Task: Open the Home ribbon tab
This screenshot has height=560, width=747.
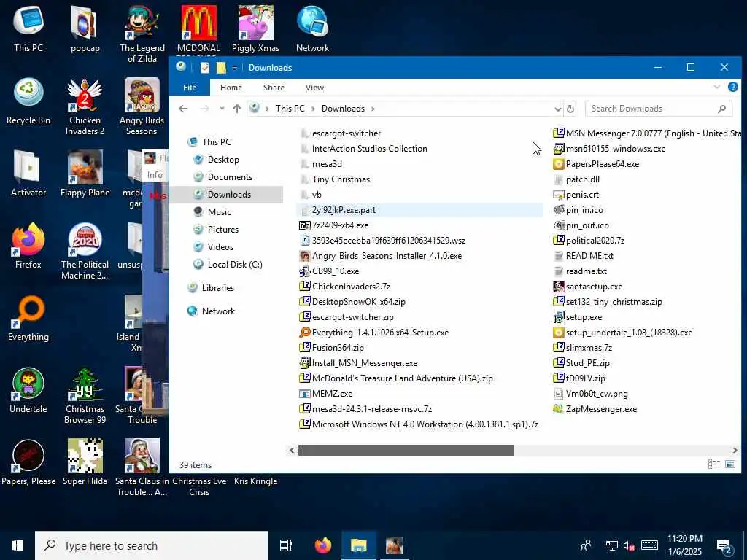Action: point(231,87)
